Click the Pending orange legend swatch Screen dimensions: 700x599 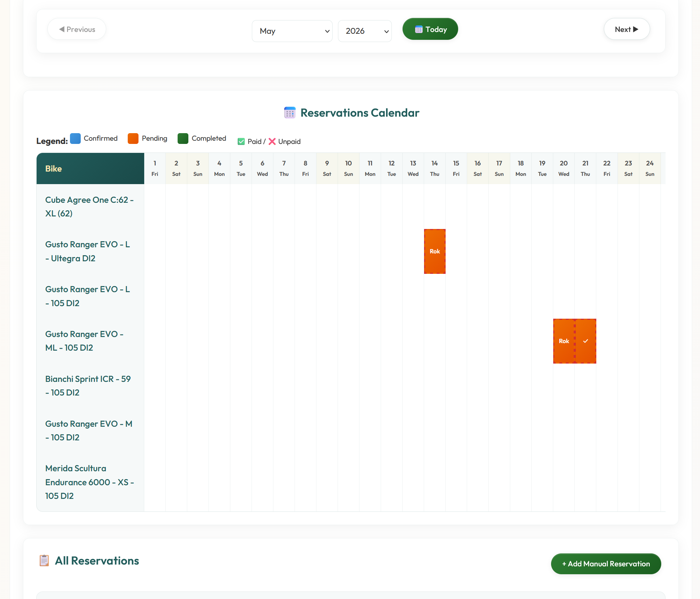(133, 139)
